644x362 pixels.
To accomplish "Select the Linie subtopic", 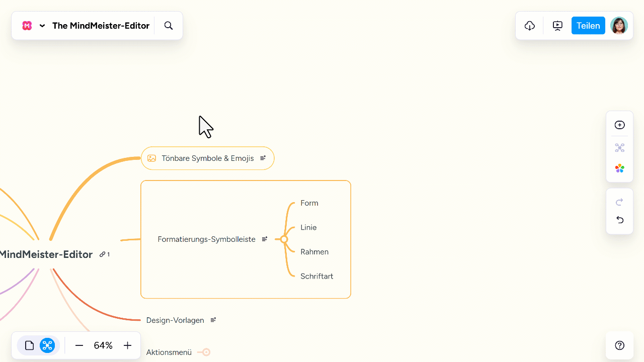I will pyautogui.click(x=308, y=227).
